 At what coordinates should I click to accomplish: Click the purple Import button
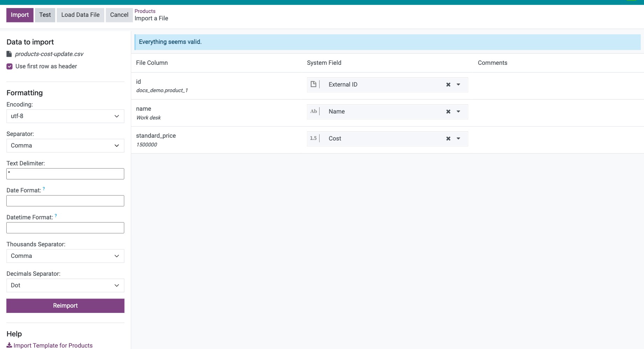[20, 15]
